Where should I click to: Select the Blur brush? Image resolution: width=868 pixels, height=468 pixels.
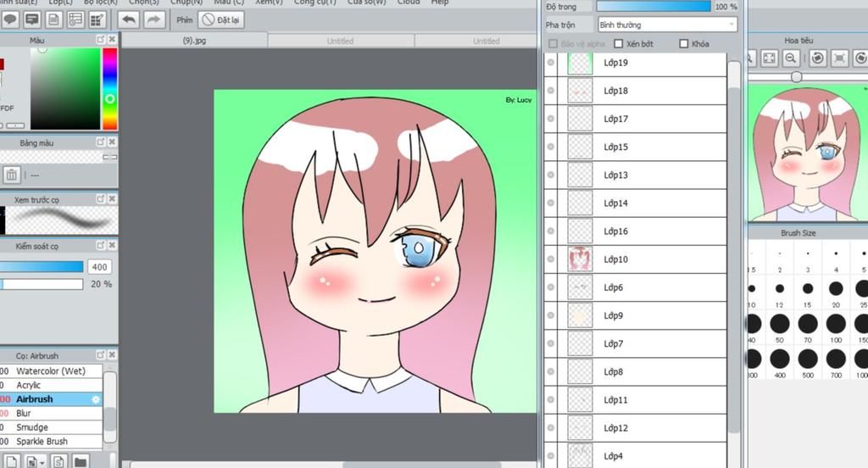click(x=51, y=413)
